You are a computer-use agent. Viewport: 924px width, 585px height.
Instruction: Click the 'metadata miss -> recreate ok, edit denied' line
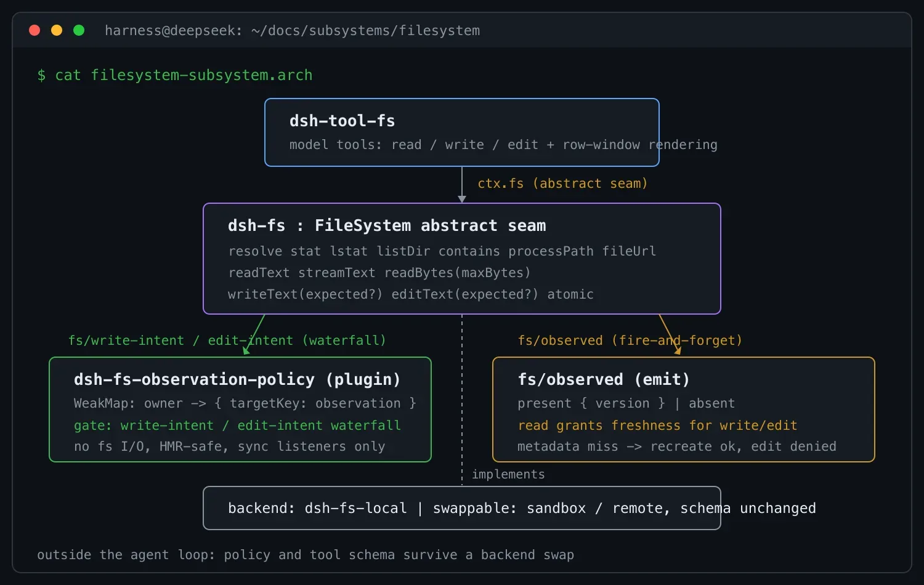coord(677,446)
